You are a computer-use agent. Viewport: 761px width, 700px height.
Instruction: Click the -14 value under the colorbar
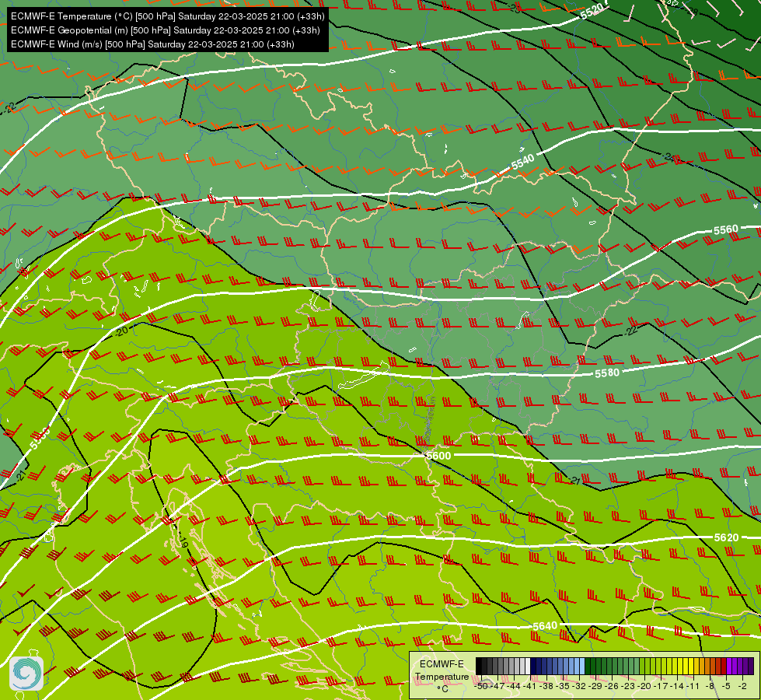[677, 687]
